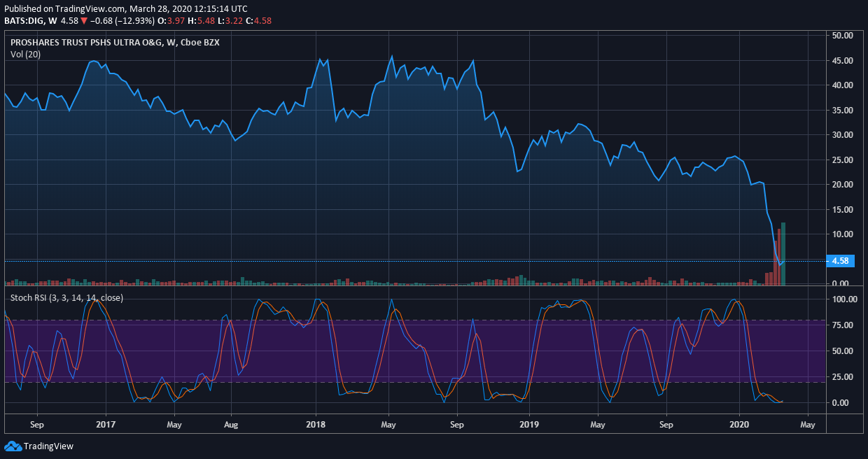Click the 45.00 price axis label

(842, 60)
